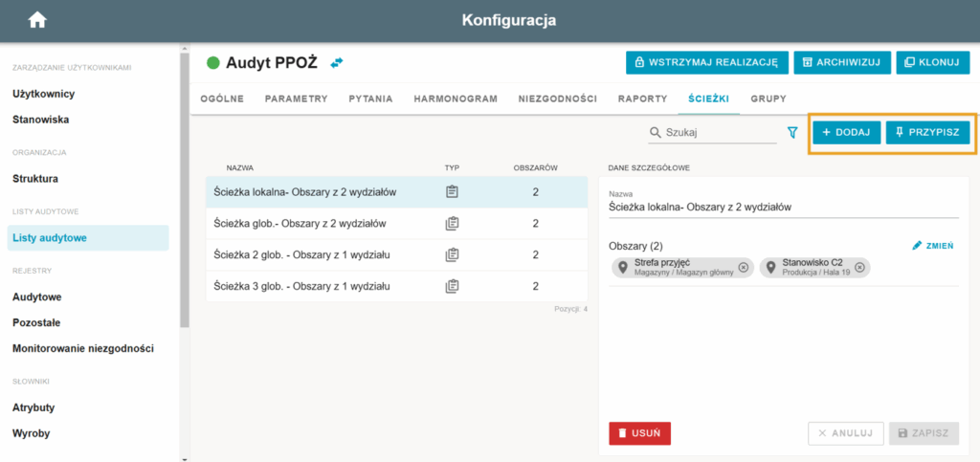Click the Typ column header

point(452,167)
